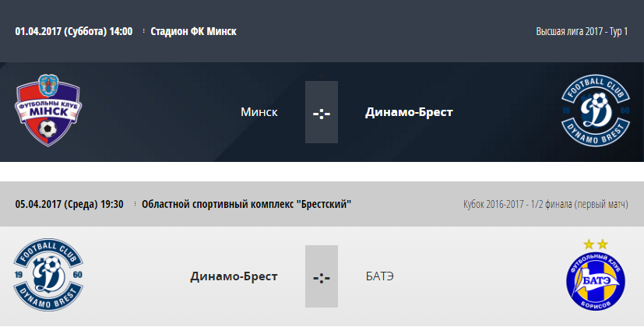Click the dots separator before Стадион ФК Минск

(x=143, y=31)
